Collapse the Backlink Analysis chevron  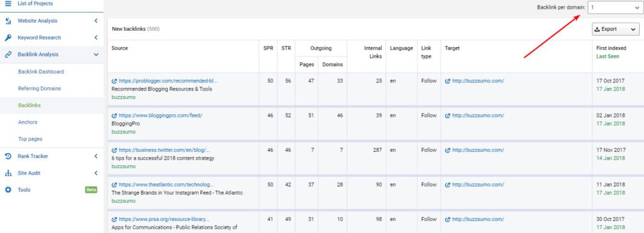pos(96,55)
